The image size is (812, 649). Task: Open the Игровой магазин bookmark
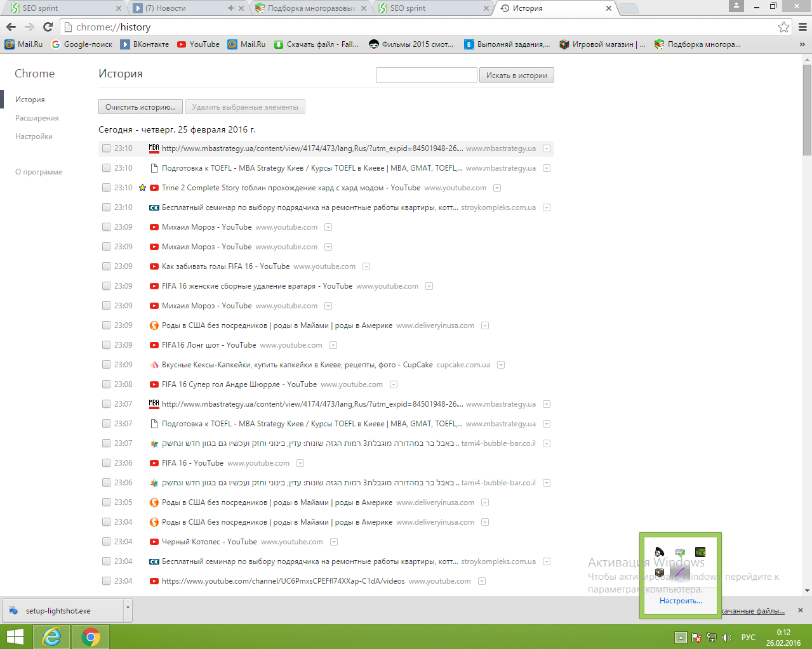point(602,44)
